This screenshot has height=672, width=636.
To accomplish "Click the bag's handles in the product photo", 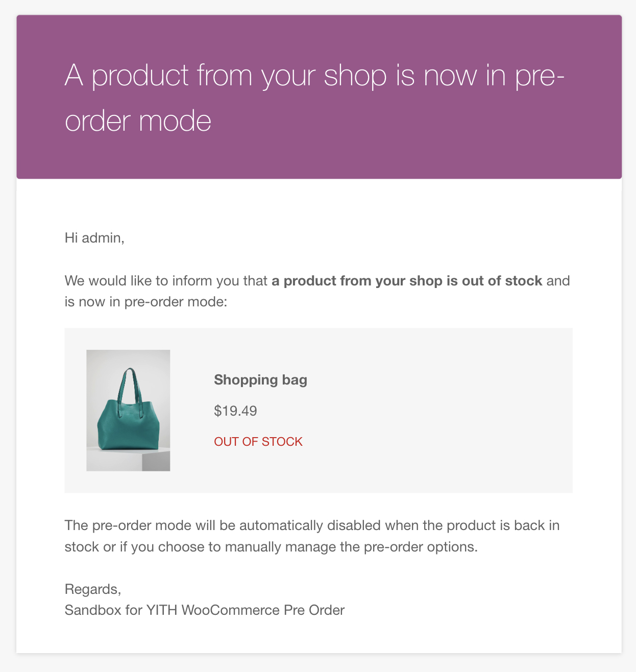I will [128, 383].
